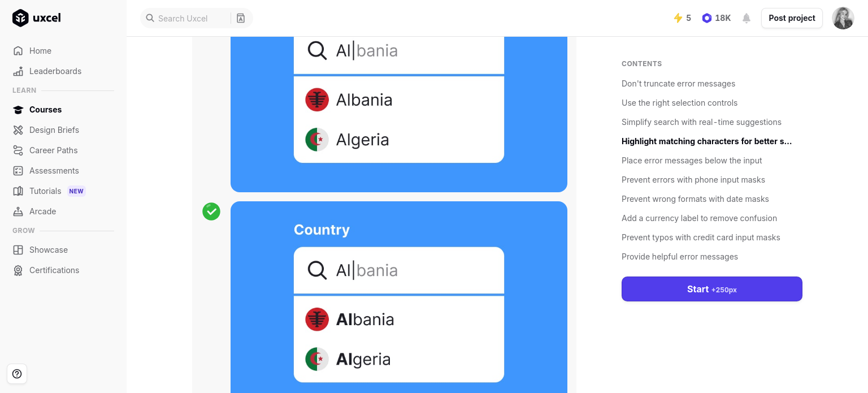The image size is (868, 393).
Task: Click the bold Albania suggestion image
Action: pyautogui.click(x=364, y=319)
